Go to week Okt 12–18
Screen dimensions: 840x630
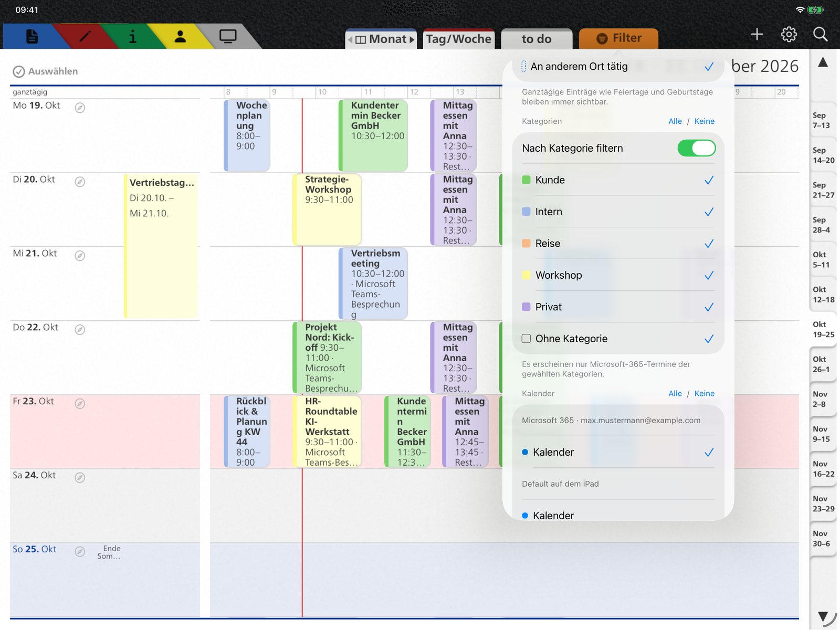click(x=823, y=295)
